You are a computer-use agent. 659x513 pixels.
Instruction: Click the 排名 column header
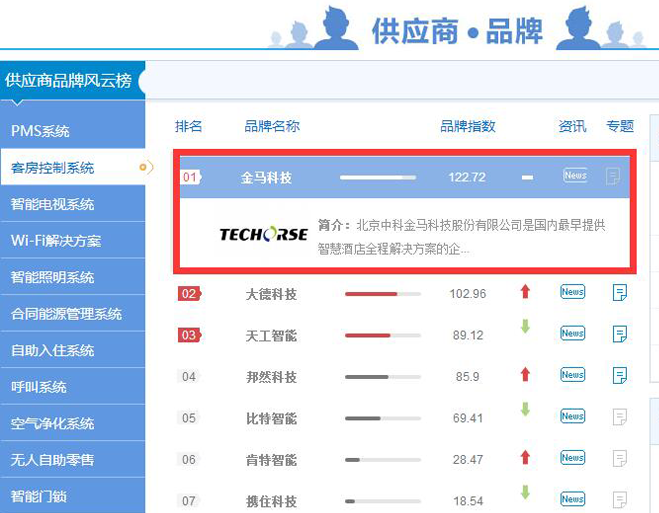coord(188,126)
